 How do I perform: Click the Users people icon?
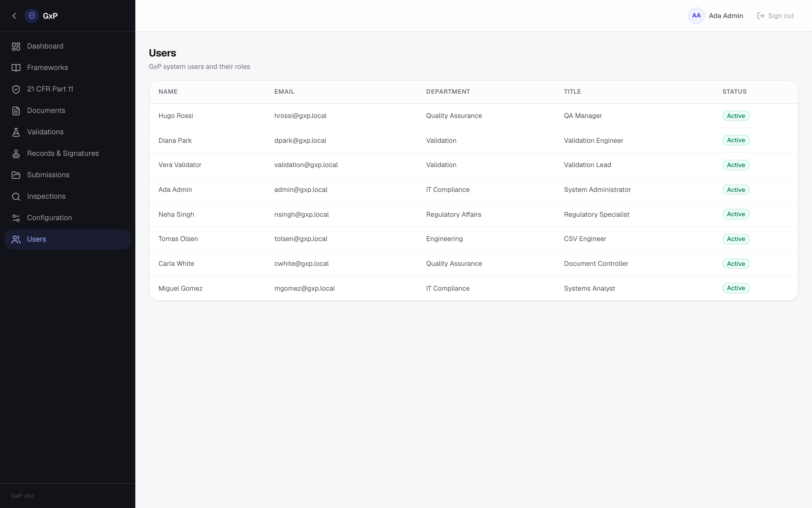[x=16, y=240]
